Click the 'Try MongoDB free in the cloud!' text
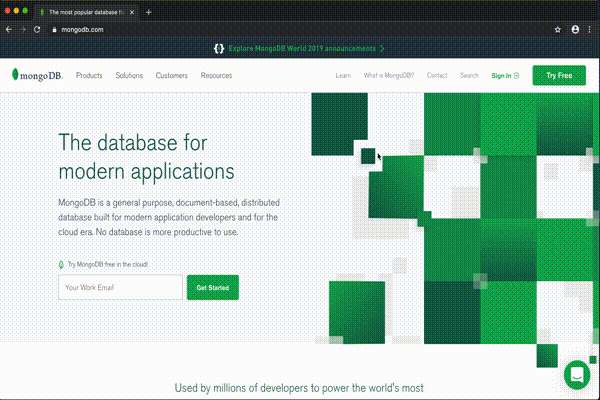This screenshot has width=600, height=400. coord(108,264)
